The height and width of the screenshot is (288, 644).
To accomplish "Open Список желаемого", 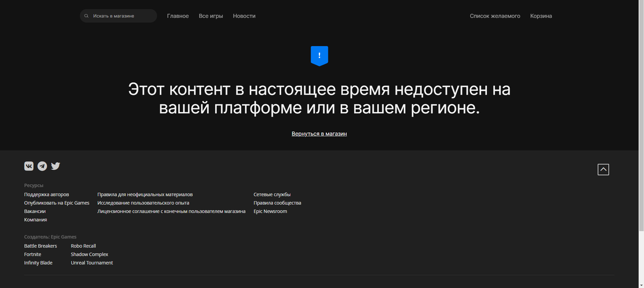I will (x=495, y=16).
